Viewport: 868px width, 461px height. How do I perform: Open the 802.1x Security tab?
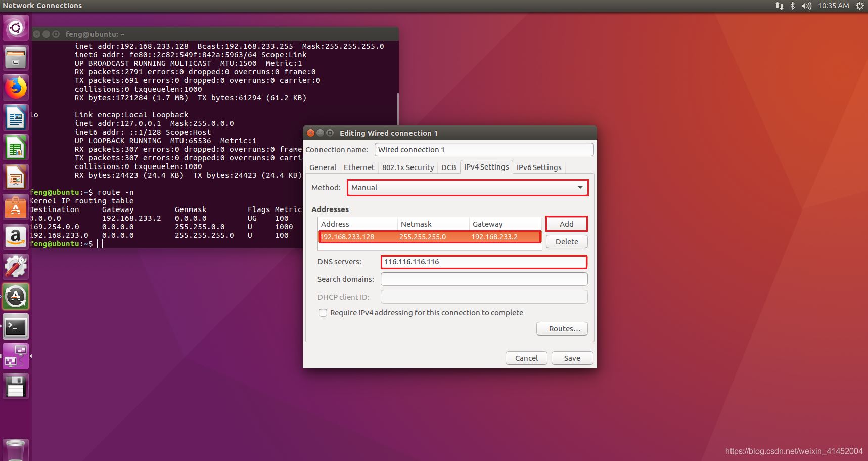[x=407, y=167]
